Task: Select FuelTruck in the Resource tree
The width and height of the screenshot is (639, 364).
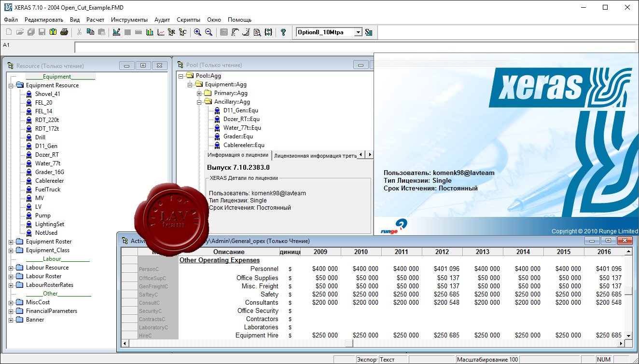Action: click(48, 189)
